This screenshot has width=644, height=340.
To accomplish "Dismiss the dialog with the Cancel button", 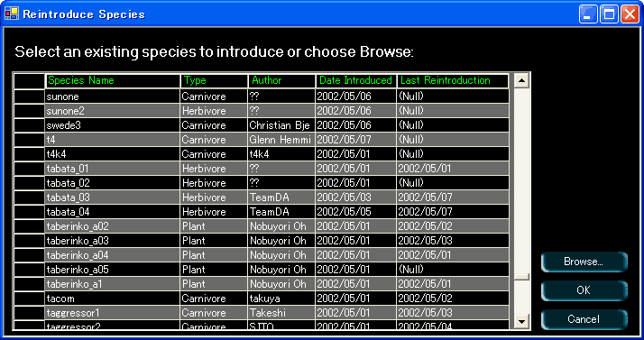I will click(x=584, y=319).
